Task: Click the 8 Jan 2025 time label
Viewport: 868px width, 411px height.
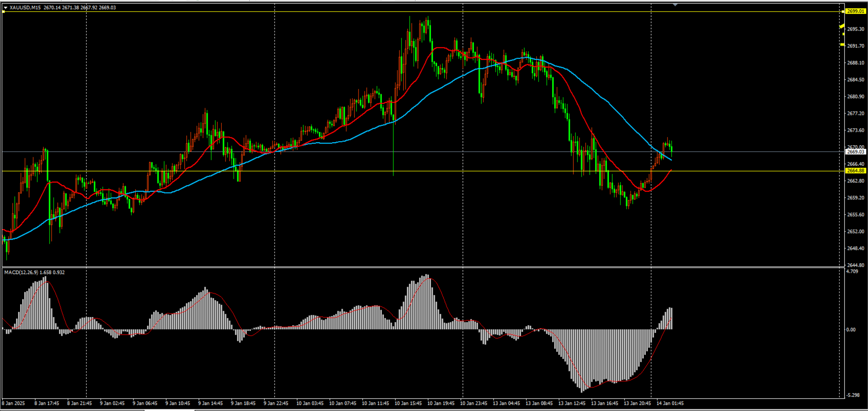Action: pos(14,403)
